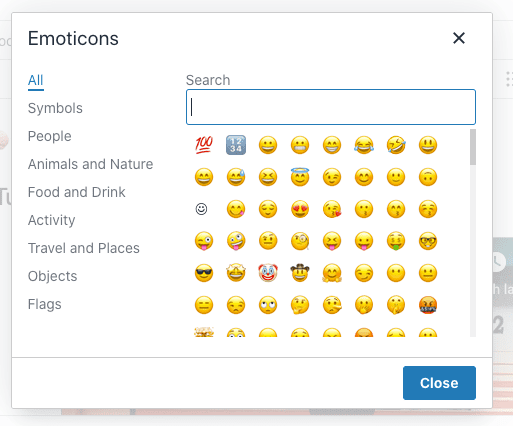The width and height of the screenshot is (513, 426).
Task: Open the Animals and Nature category
Action: 90,164
